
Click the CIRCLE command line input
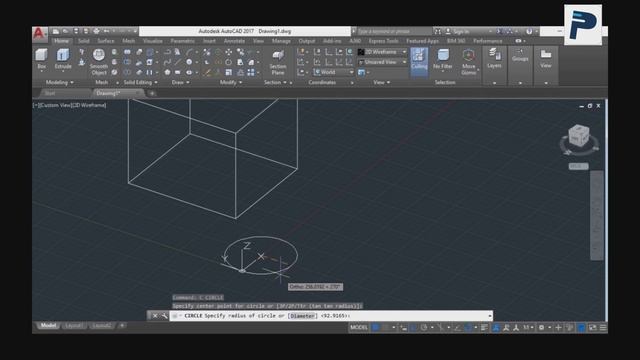(x=331, y=316)
